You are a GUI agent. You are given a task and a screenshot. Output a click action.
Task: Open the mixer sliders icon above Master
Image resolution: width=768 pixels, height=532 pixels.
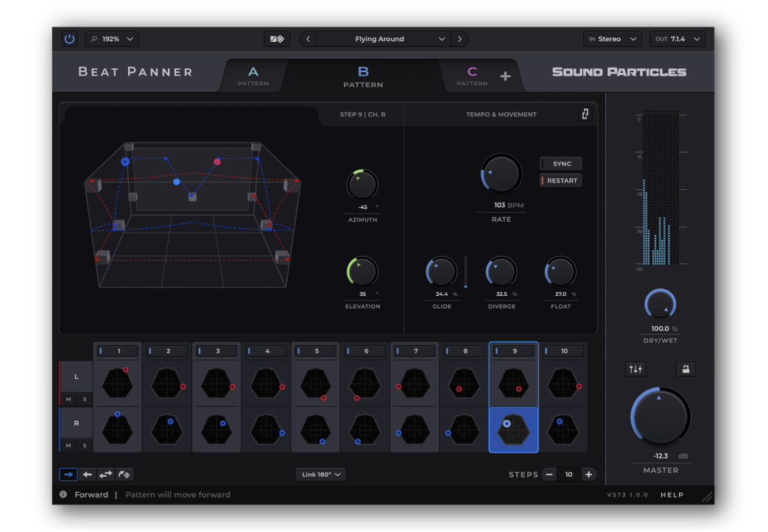pyautogui.click(x=635, y=369)
